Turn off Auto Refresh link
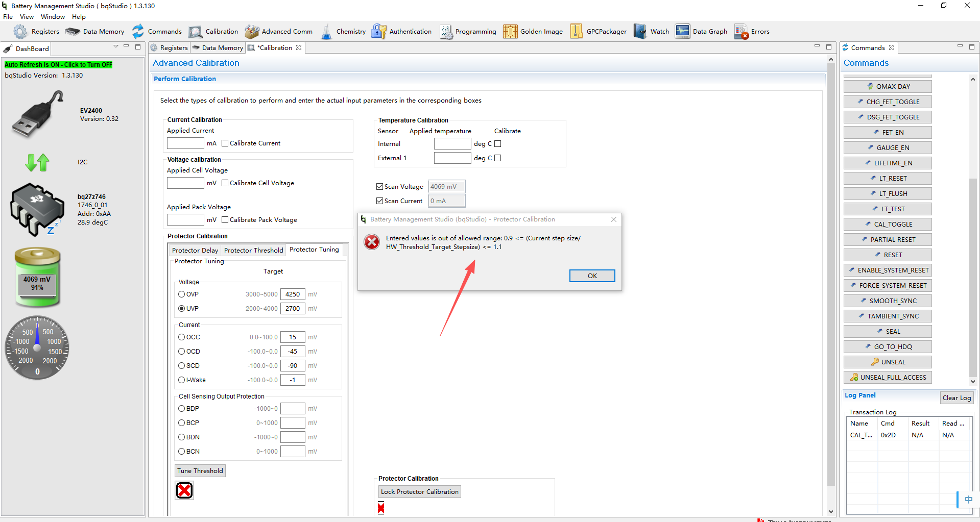The width and height of the screenshot is (980, 522). [x=58, y=65]
